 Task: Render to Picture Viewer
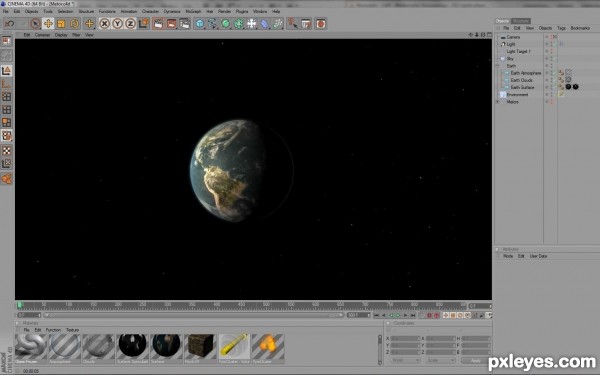point(171,24)
